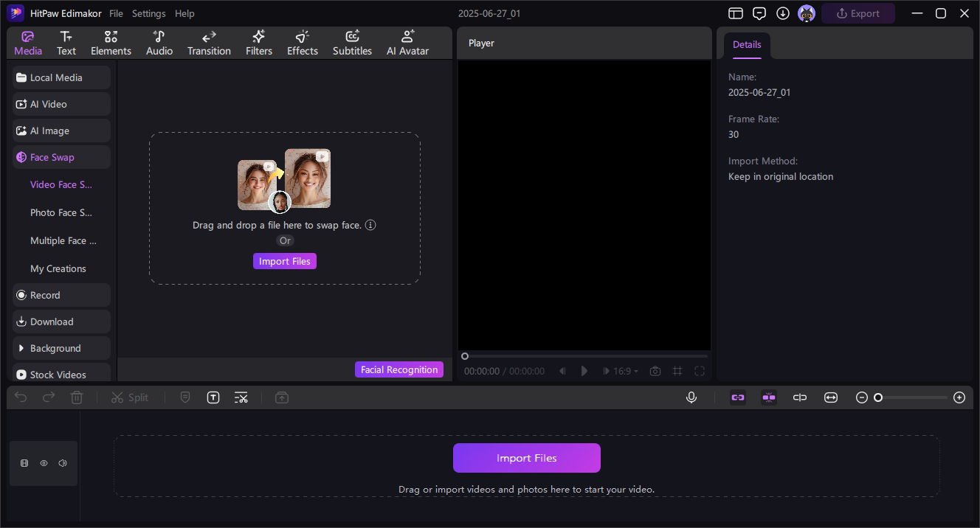Expand the Background section arrow
The image size is (980, 528).
point(21,348)
